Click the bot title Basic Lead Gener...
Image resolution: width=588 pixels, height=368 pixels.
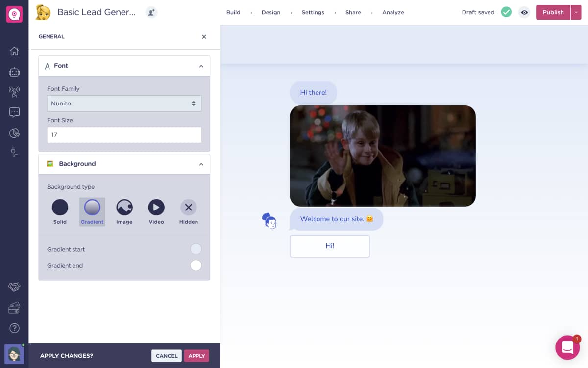tap(97, 12)
